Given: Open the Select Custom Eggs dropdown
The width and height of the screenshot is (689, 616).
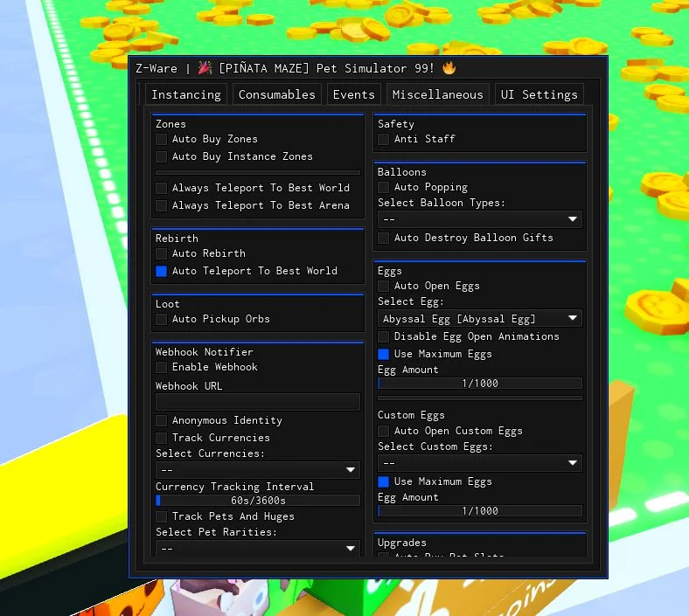Looking at the screenshot, I should click(x=480, y=463).
